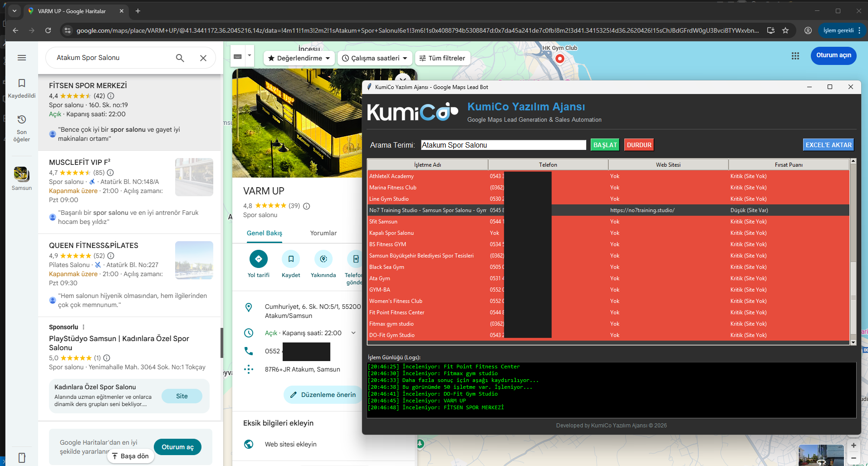Click the Web Sitesi column header
The height and width of the screenshot is (466, 868).
(668, 165)
